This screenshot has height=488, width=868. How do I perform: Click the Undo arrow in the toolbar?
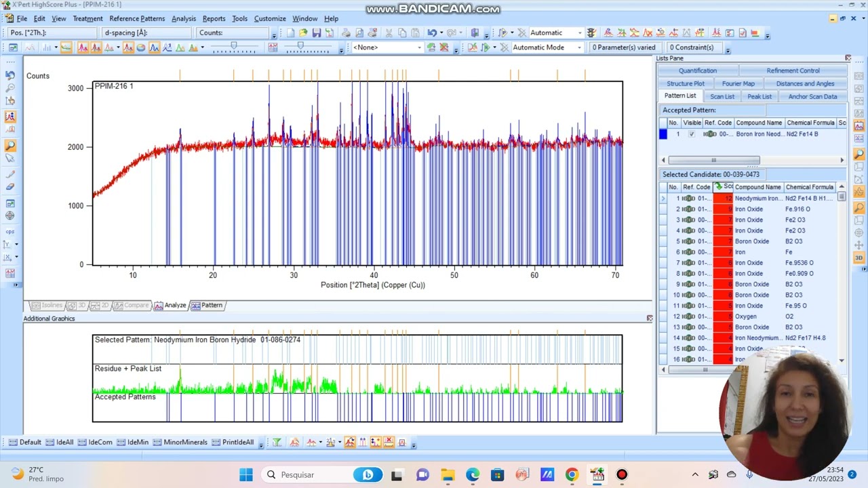pyautogui.click(x=431, y=33)
